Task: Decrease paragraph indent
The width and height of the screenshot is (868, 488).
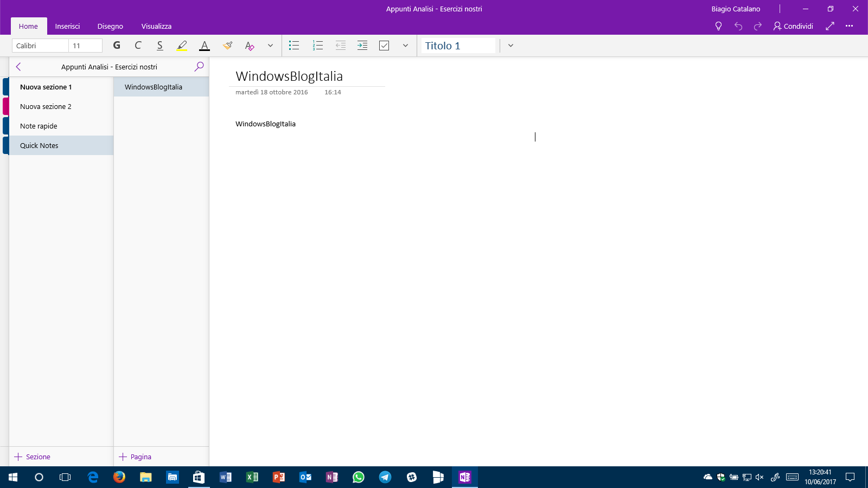Action: (x=341, y=46)
